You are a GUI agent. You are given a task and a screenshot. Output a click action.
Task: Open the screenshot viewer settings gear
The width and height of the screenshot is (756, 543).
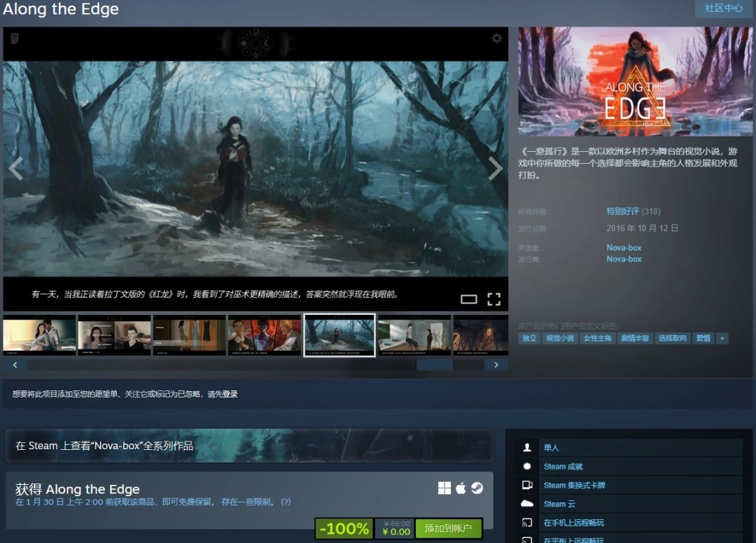pyautogui.click(x=496, y=38)
